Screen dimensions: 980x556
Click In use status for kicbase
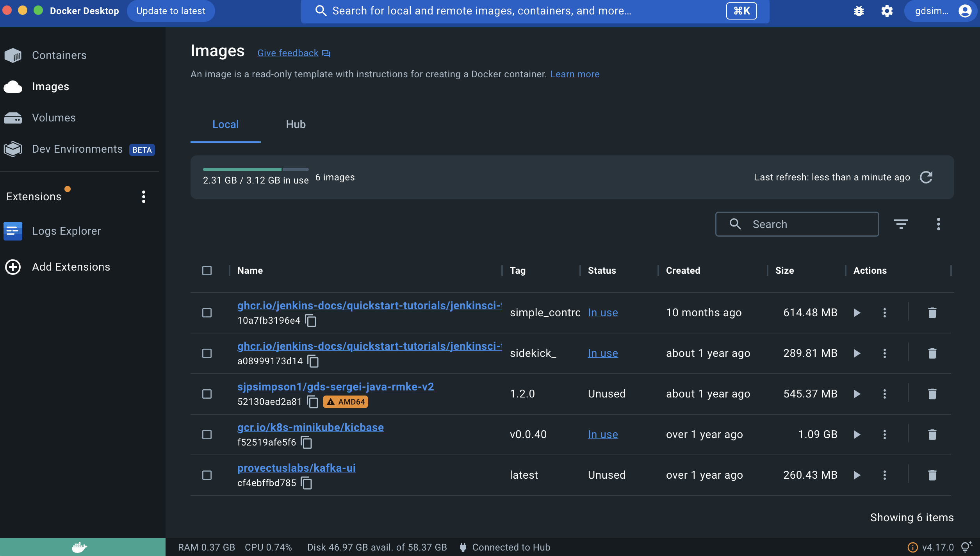[603, 435]
